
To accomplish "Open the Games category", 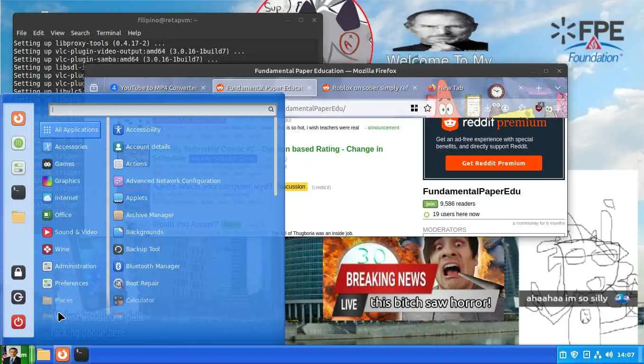I will pyautogui.click(x=70, y=164).
